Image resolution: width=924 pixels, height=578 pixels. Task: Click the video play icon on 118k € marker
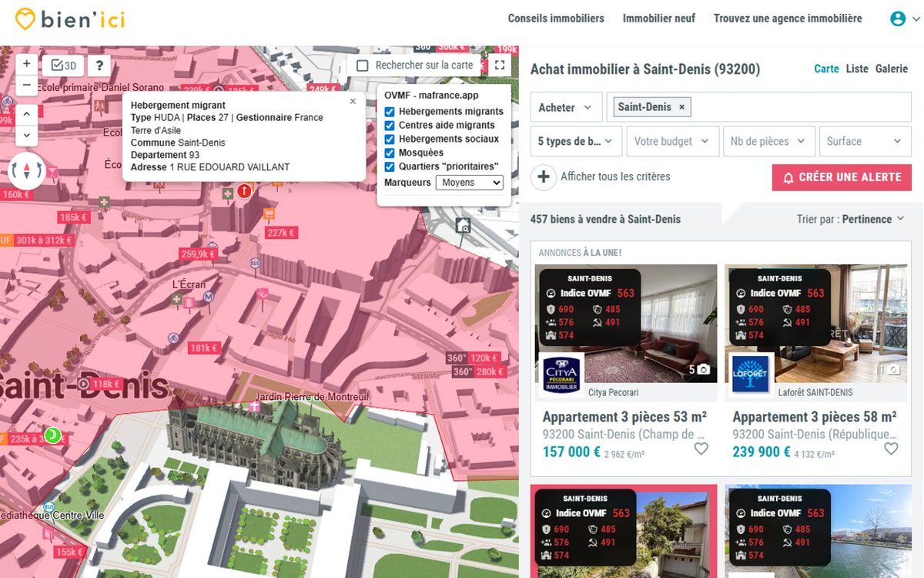[84, 384]
